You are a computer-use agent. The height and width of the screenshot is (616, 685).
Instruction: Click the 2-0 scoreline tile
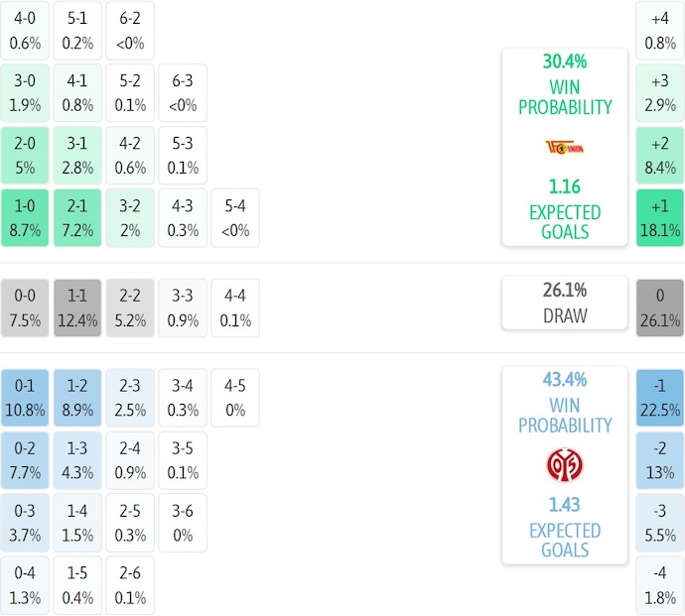click(x=25, y=156)
